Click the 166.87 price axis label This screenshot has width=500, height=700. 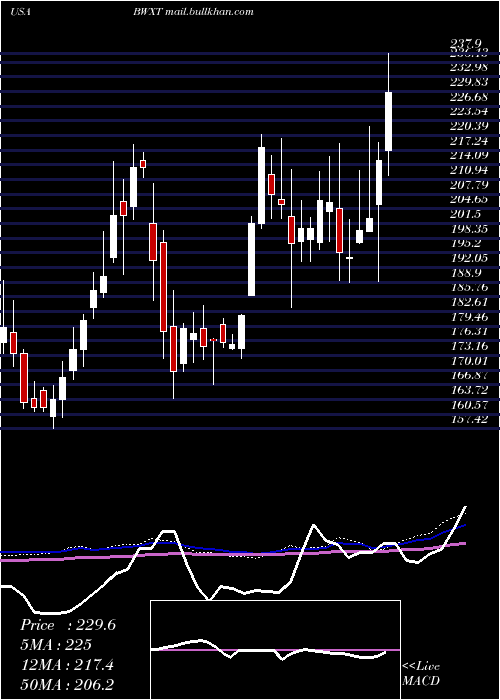tap(472, 375)
